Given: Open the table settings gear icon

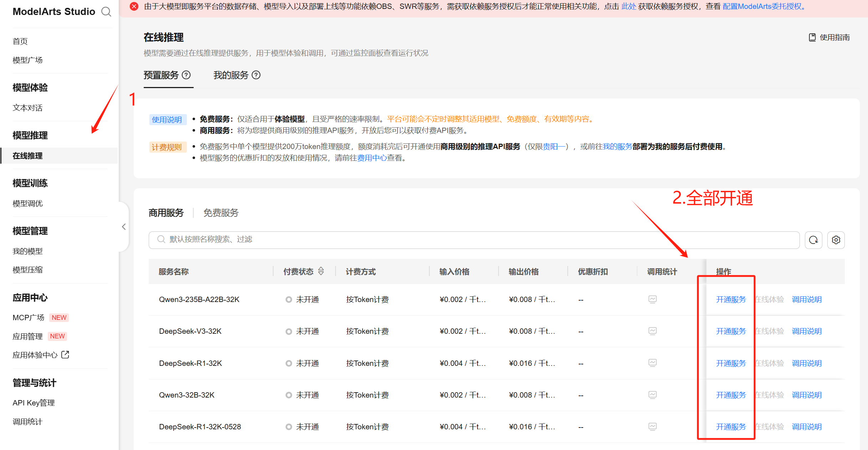Looking at the screenshot, I should coord(836,240).
